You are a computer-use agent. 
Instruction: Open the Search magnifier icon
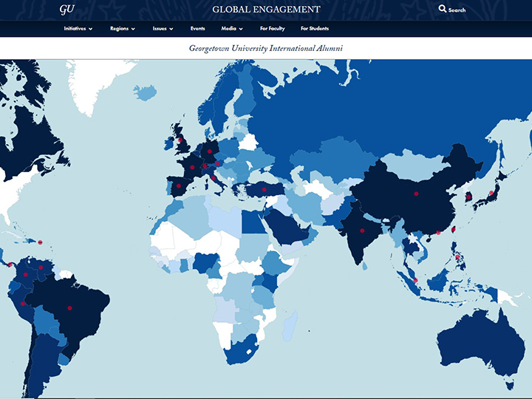442,8
